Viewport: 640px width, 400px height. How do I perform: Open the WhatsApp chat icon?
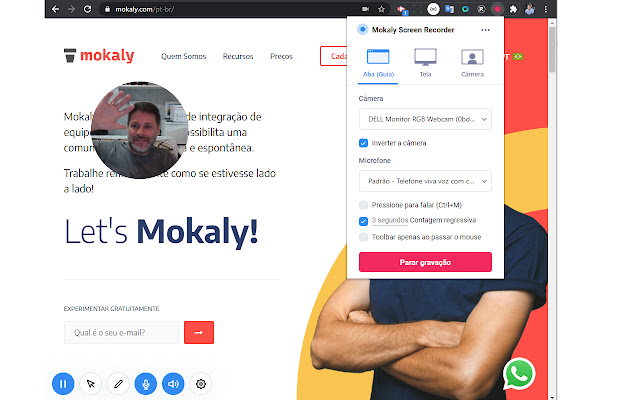(519, 374)
